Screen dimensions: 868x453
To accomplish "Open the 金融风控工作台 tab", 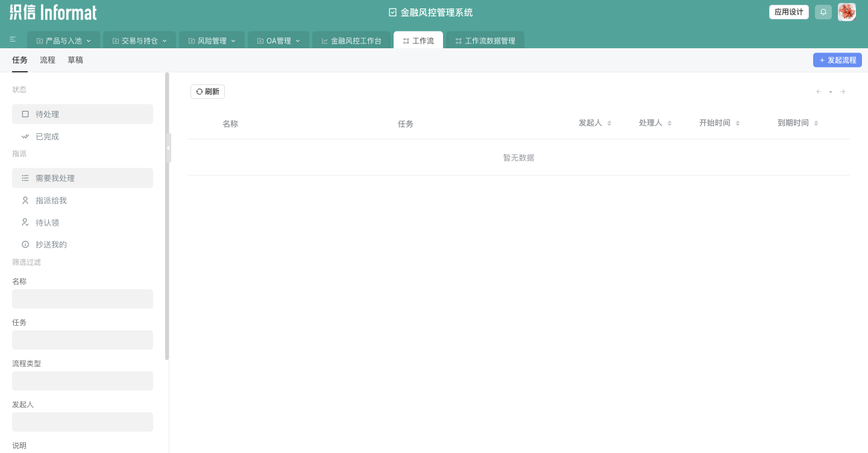I will [x=351, y=40].
